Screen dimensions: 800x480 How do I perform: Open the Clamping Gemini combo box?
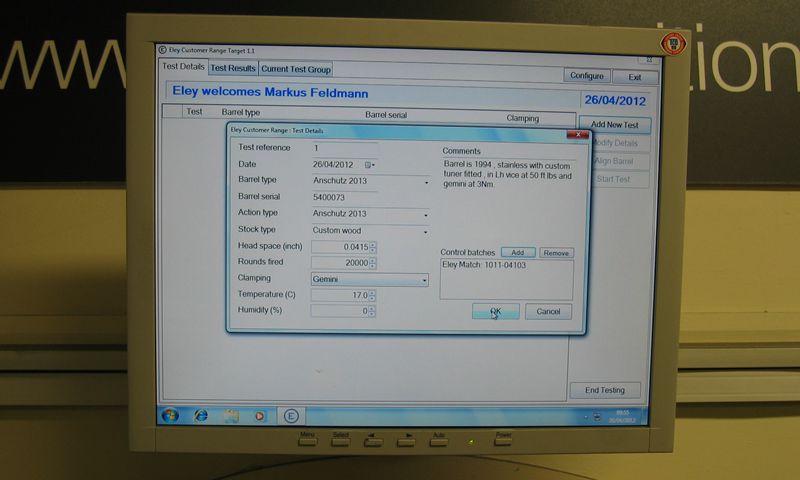point(369,280)
